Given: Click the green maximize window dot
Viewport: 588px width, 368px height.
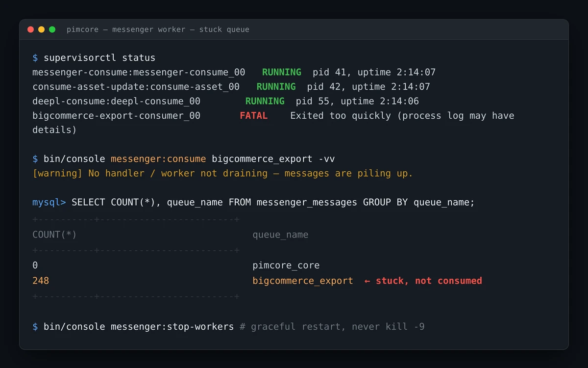Looking at the screenshot, I should (x=52, y=29).
